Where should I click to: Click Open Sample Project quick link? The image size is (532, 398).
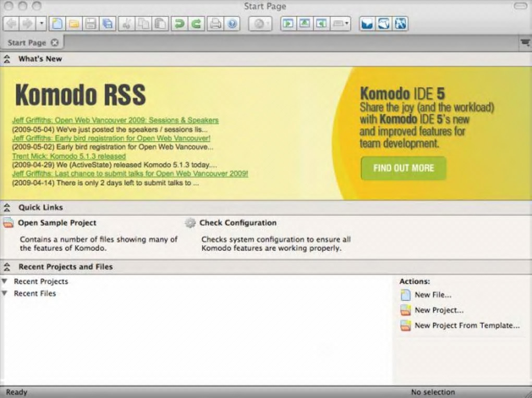57,223
